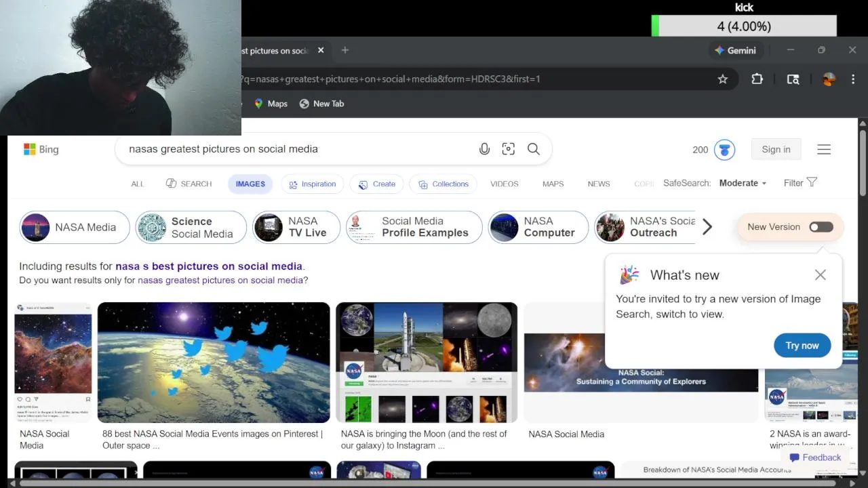The image size is (868, 488).
Task: Select the NASA Media chip
Action: click(75, 227)
